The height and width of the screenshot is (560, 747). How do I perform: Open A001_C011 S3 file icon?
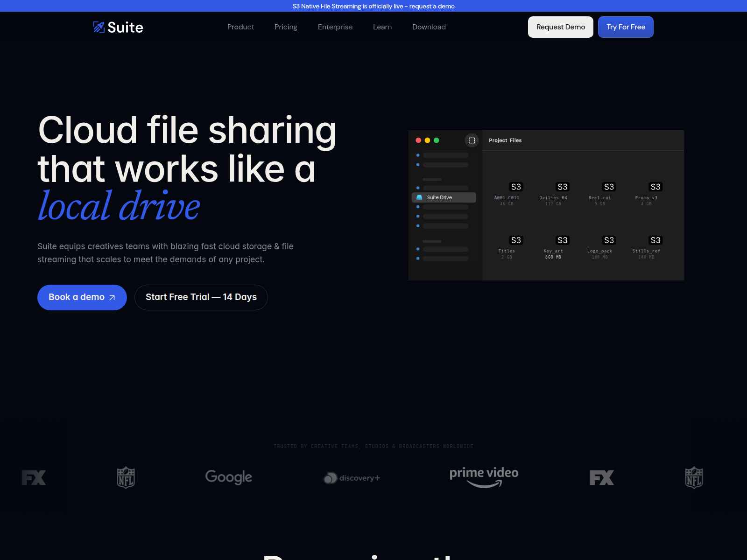tap(516, 187)
